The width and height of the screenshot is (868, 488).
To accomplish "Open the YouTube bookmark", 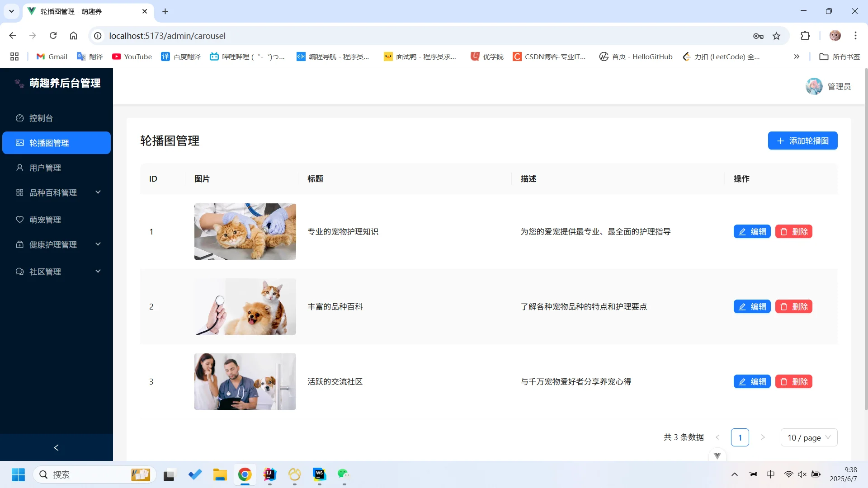I will pyautogui.click(x=132, y=56).
